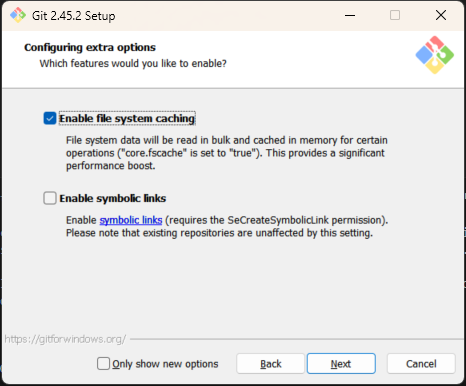Proceed with the Next button
Viewport: 466px width, 386px height.
[x=341, y=364]
